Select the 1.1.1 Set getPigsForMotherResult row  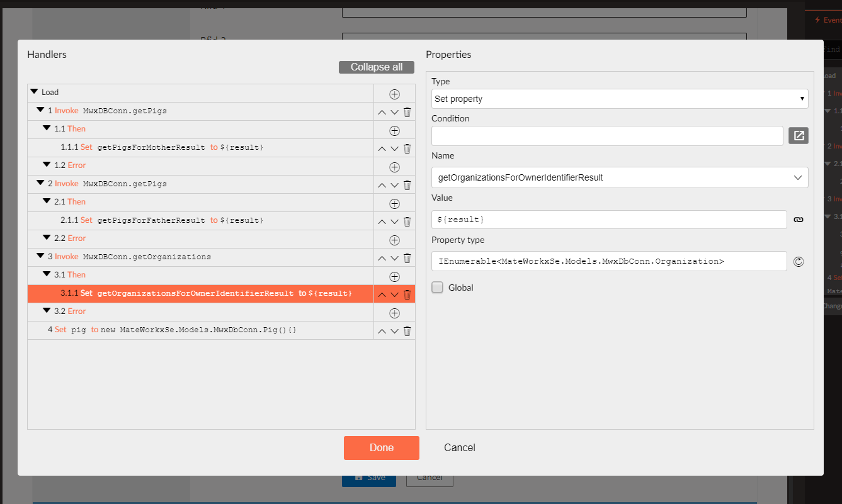200,148
